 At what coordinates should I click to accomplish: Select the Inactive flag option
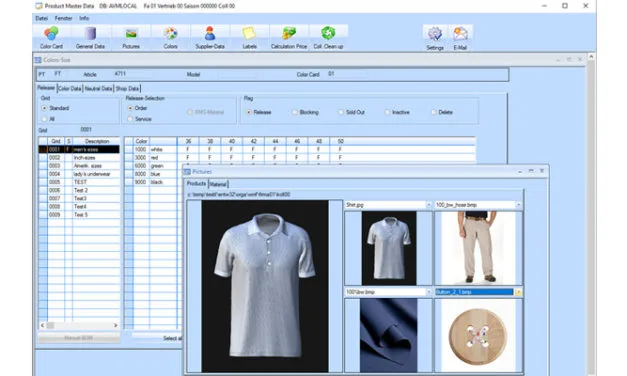[387, 112]
